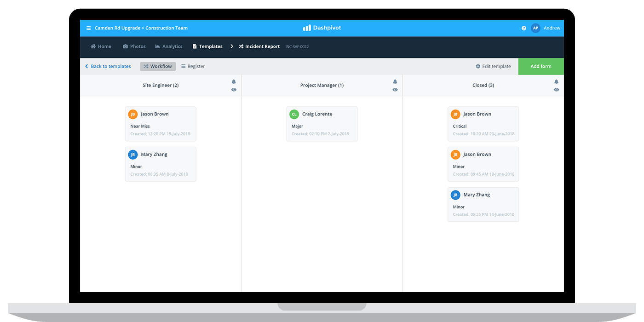Click the AP user avatar
The height and width of the screenshot is (322, 644).
click(x=535, y=28)
